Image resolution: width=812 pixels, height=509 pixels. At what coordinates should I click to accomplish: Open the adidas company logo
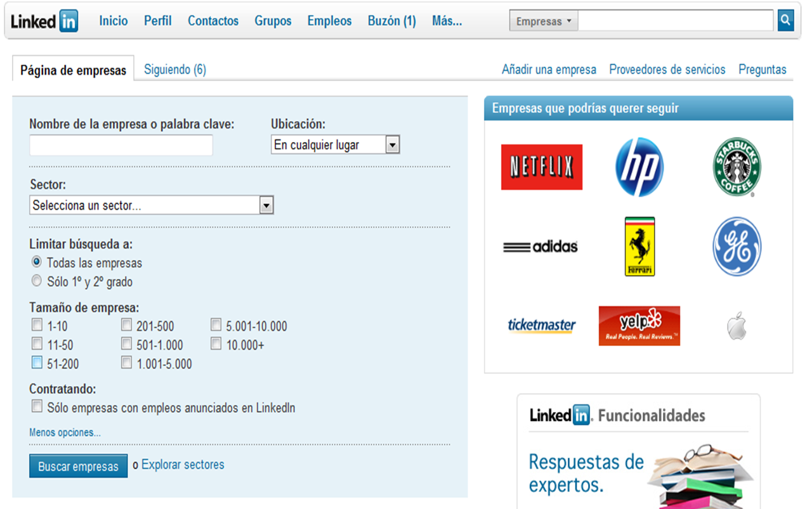coord(540,247)
